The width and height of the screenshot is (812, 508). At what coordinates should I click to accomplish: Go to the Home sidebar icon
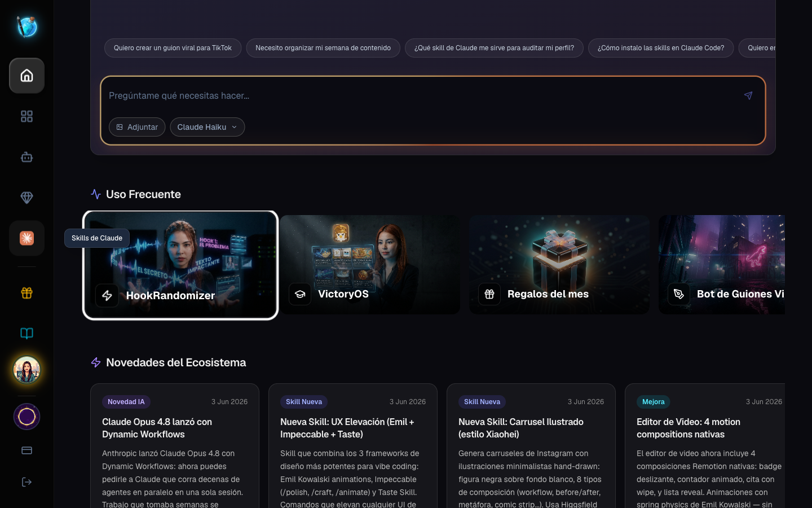(x=27, y=76)
